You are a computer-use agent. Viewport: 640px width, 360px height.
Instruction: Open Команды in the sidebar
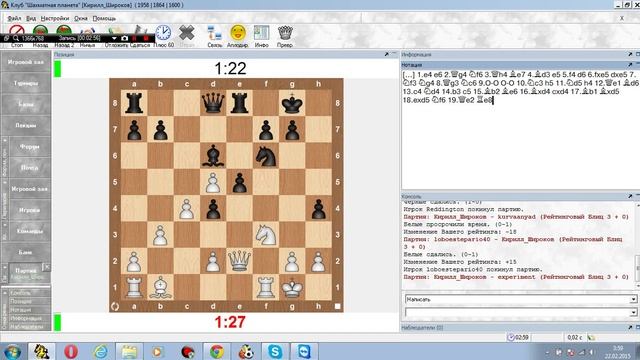tap(29, 231)
